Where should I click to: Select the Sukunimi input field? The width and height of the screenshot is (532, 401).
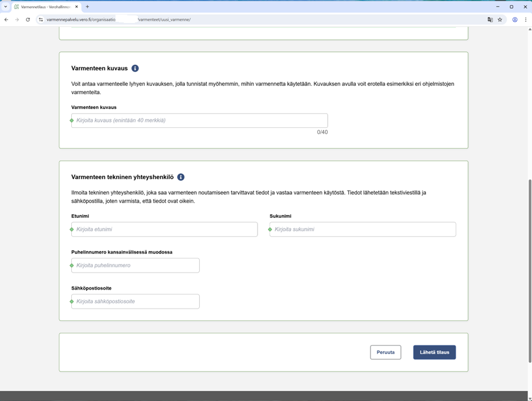[x=362, y=230]
